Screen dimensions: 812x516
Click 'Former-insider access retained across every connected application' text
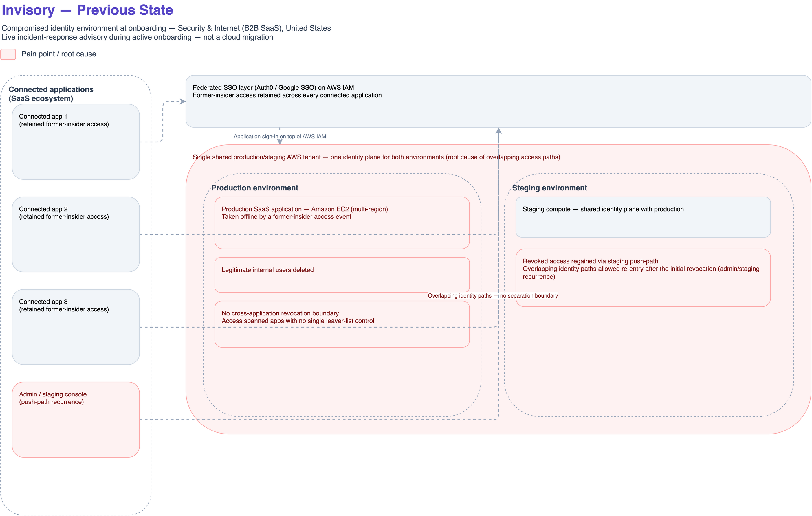pos(287,96)
